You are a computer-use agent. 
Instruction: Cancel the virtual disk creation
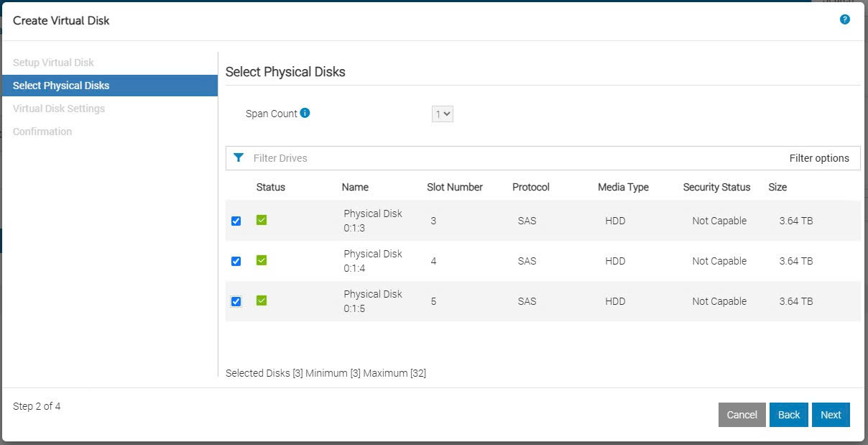point(742,415)
